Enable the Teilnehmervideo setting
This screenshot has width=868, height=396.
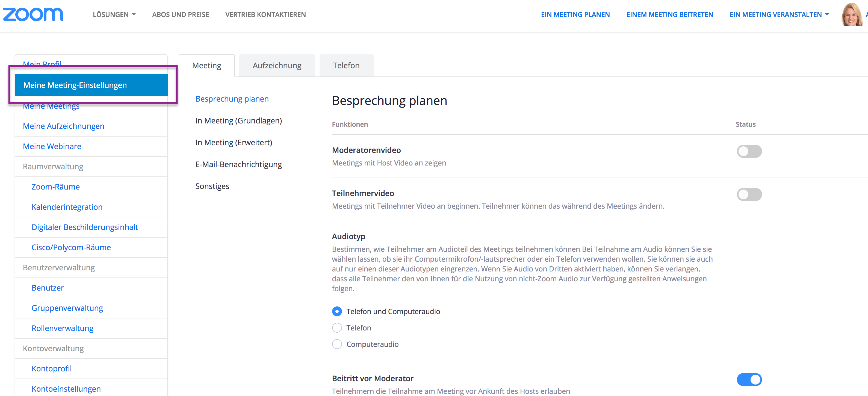(749, 194)
